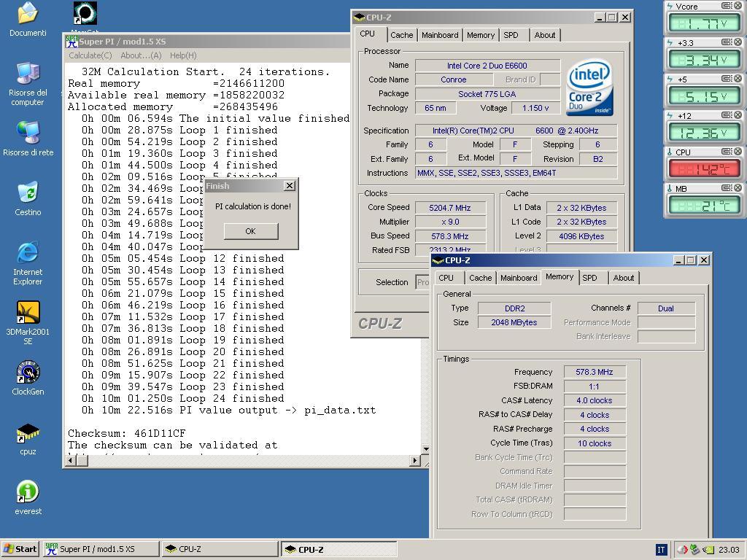Click the CAS# Latency value '4.0 clocks'
Image resolution: width=747 pixels, height=560 pixels.
point(595,400)
